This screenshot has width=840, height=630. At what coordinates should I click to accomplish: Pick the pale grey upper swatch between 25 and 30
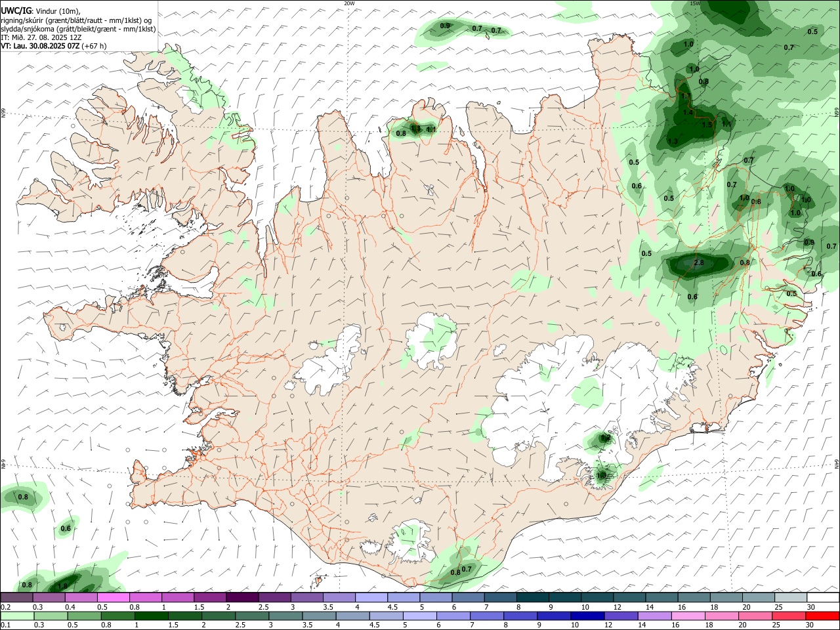(790, 597)
